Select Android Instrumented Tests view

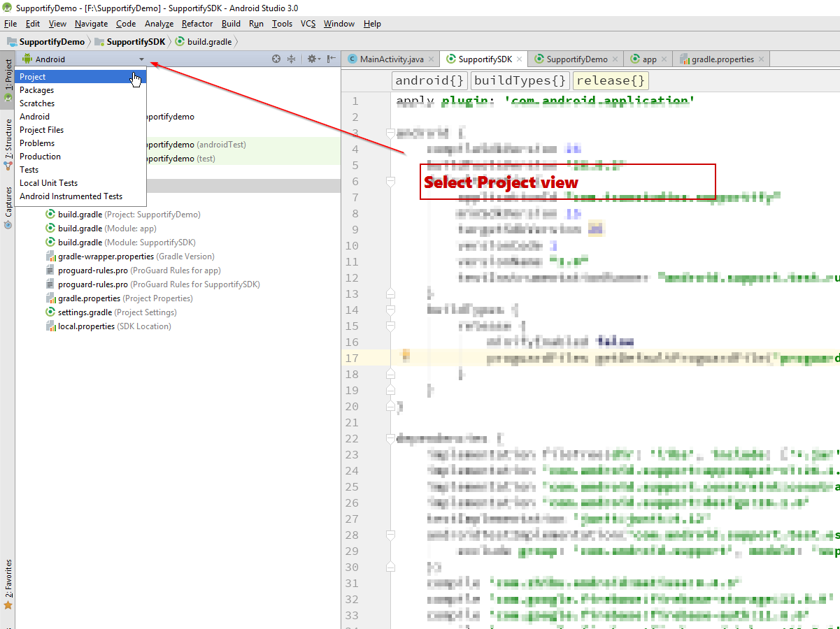pos(80,196)
